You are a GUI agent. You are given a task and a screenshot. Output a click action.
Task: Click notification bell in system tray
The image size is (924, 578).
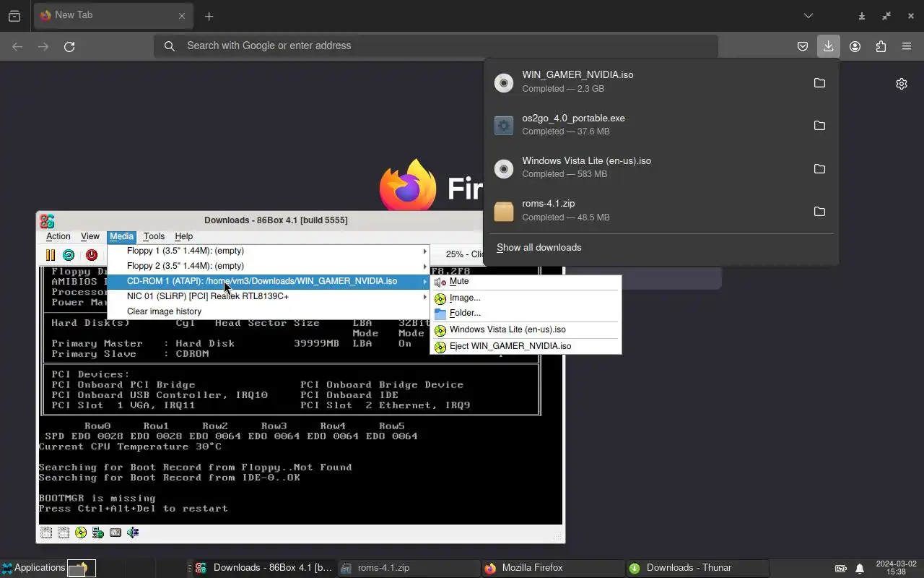coord(860,569)
